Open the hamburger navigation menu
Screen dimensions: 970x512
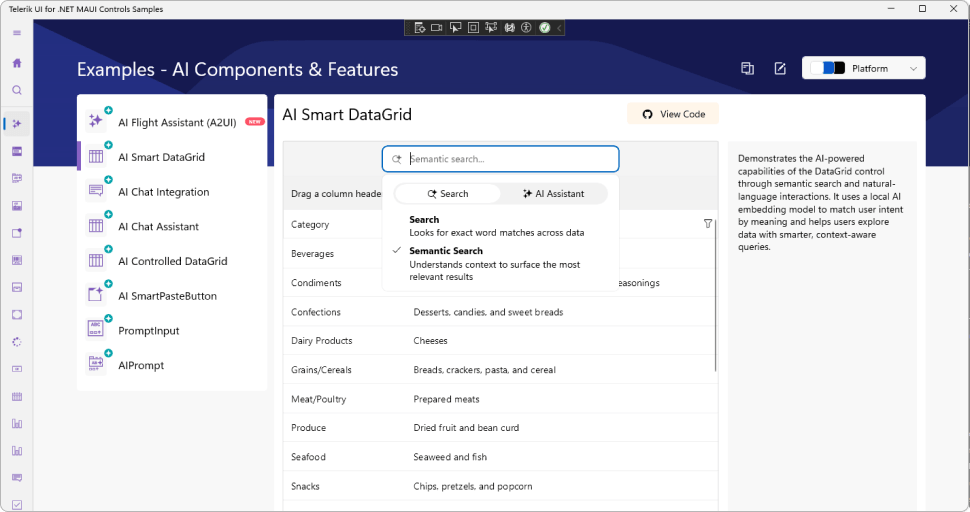coord(17,33)
